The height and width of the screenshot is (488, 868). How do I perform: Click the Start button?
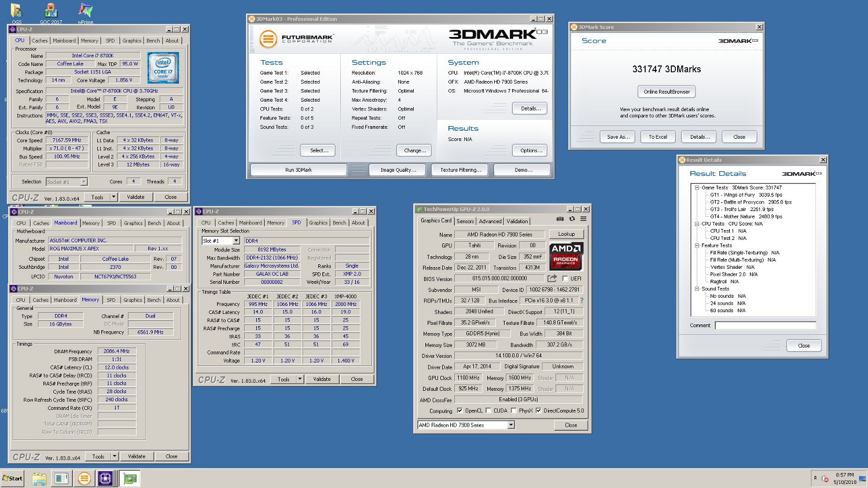[12, 478]
